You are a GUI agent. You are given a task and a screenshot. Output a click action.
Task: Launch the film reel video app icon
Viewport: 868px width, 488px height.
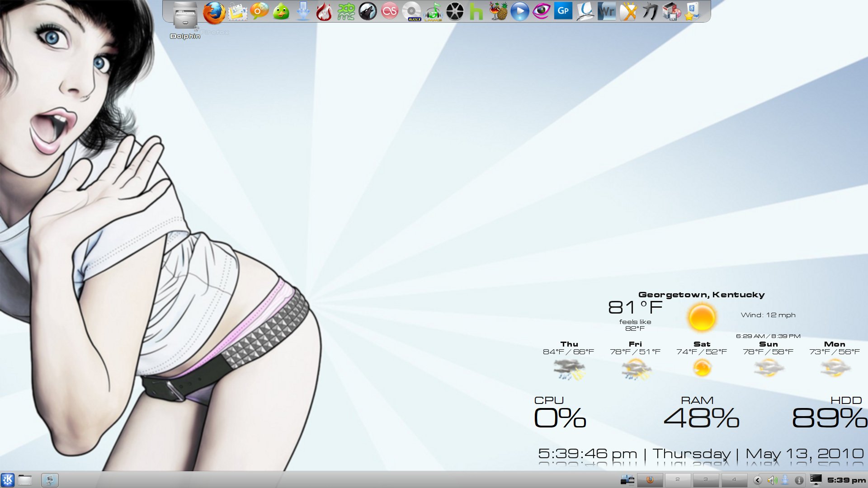(455, 11)
